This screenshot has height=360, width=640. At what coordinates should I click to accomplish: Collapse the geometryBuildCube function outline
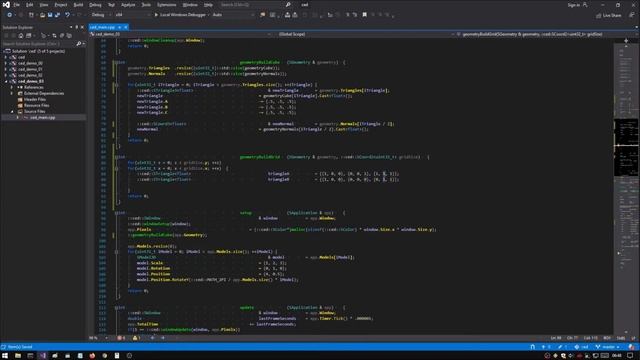[x=116, y=62]
